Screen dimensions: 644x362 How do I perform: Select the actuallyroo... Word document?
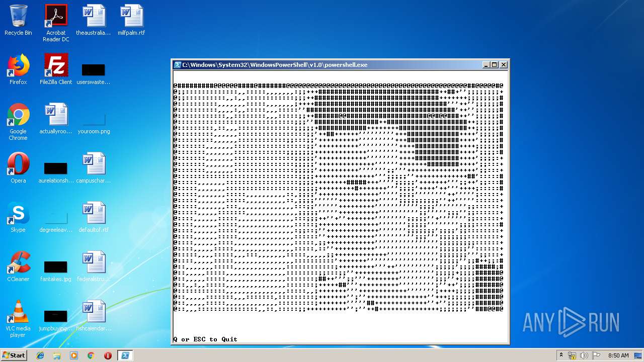pyautogui.click(x=56, y=119)
